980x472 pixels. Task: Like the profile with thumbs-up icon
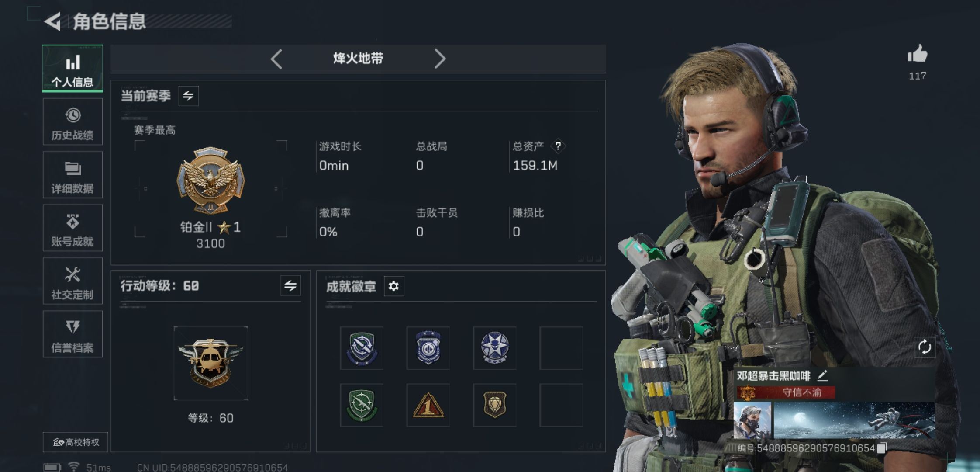pos(918,54)
